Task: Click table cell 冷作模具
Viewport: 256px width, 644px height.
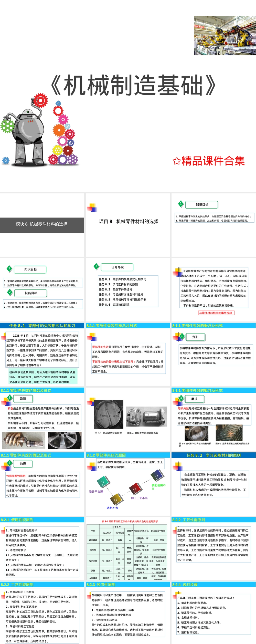Action: click(x=93, y=578)
